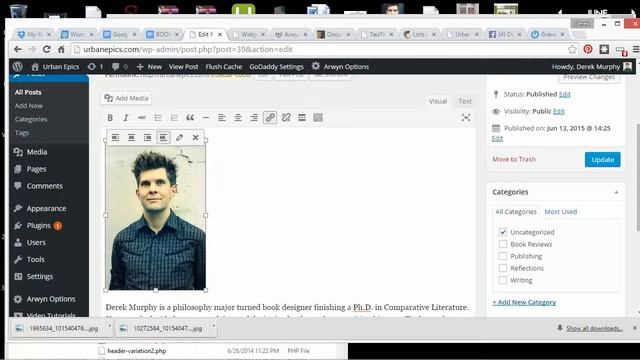640x360 pixels.
Task: Open Settings in the sidebar menu
Action: (40, 276)
